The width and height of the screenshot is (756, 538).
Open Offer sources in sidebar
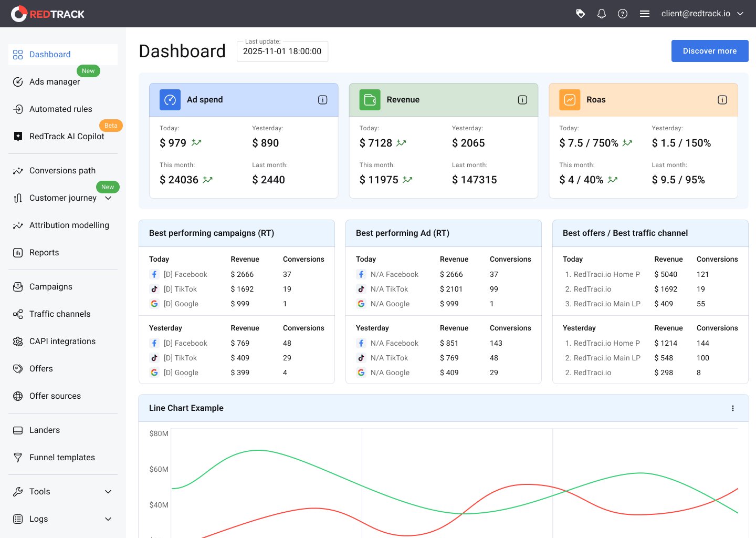click(x=63, y=396)
